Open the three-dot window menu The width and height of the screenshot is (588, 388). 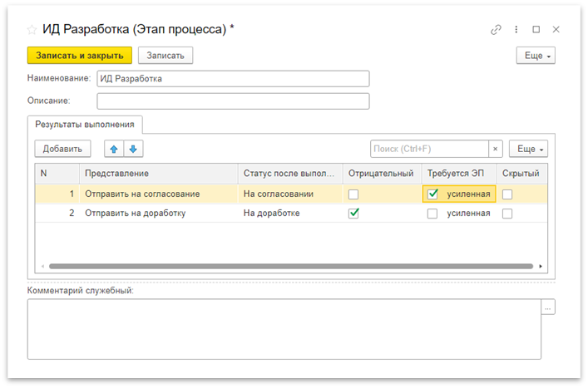[x=517, y=29]
